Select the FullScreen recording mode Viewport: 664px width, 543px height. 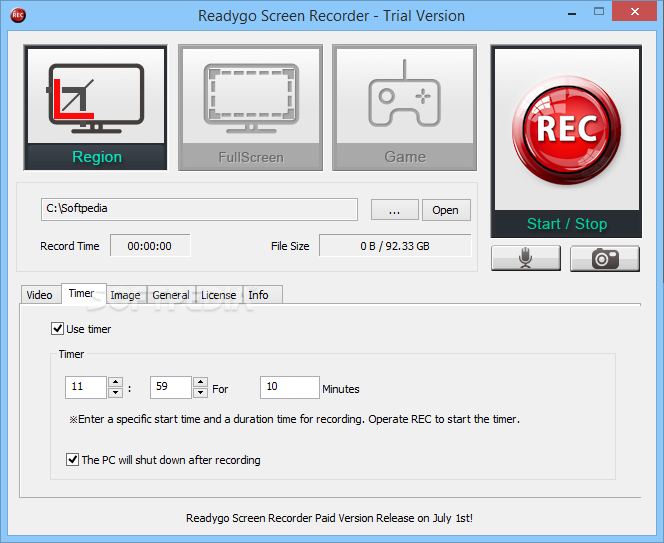[x=250, y=108]
